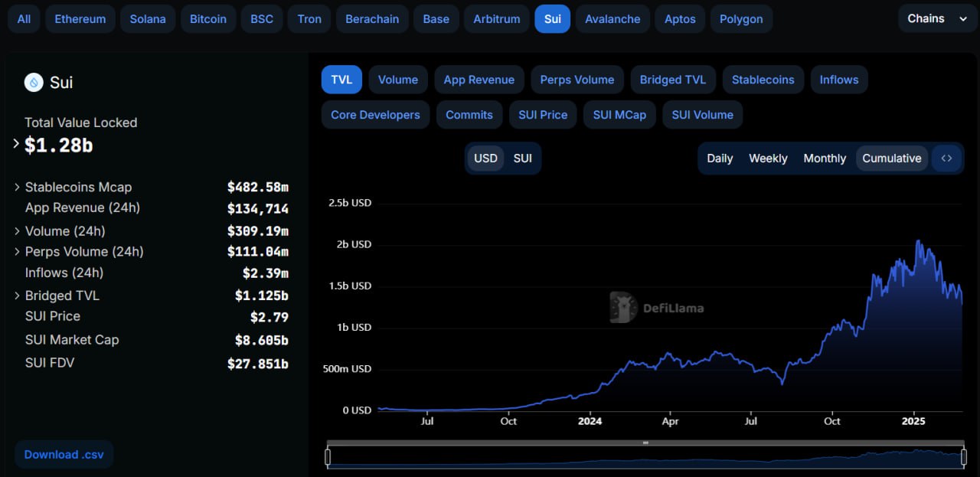Image resolution: width=980 pixels, height=477 pixels.
Task: Open the Base chain tab
Action: pyautogui.click(x=436, y=19)
